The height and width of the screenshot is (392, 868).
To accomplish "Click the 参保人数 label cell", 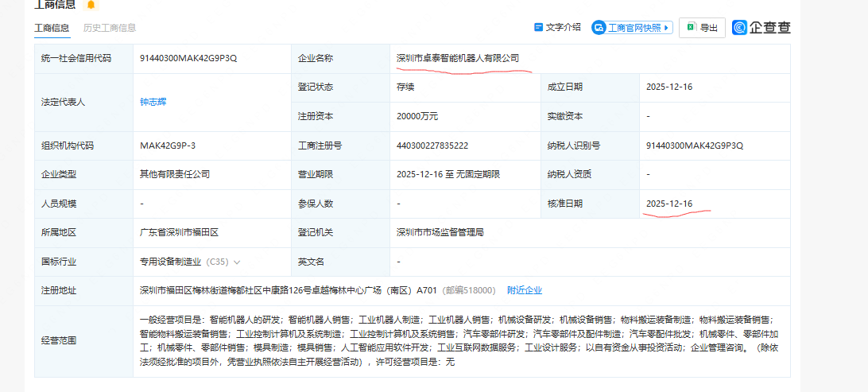I will point(340,204).
